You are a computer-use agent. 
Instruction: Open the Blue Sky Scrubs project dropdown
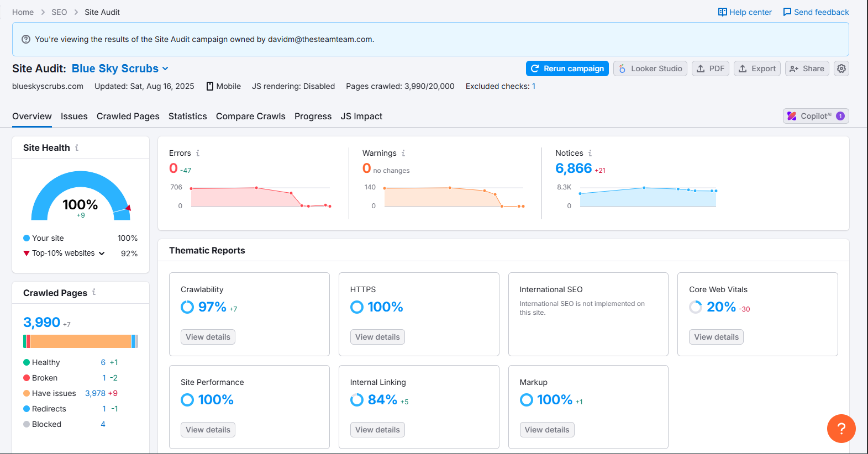coord(120,68)
